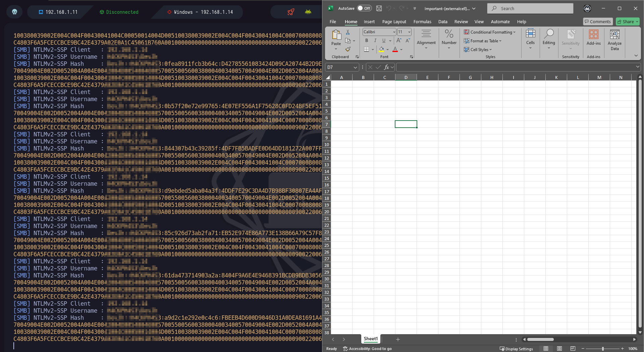The width and height of the screenshot is (644, 352).
Task: Click the Insert Function fx icon
Action: coord(386,68)
